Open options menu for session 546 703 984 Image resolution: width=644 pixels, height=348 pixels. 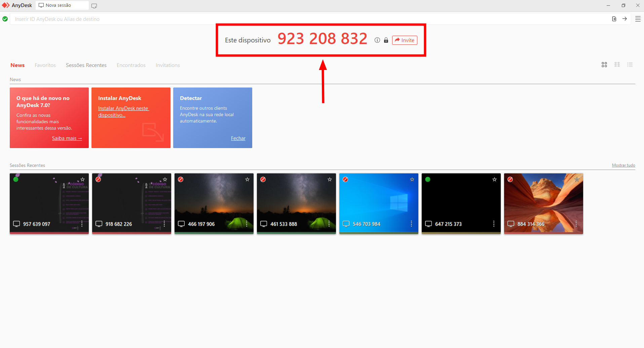point(411,224)
